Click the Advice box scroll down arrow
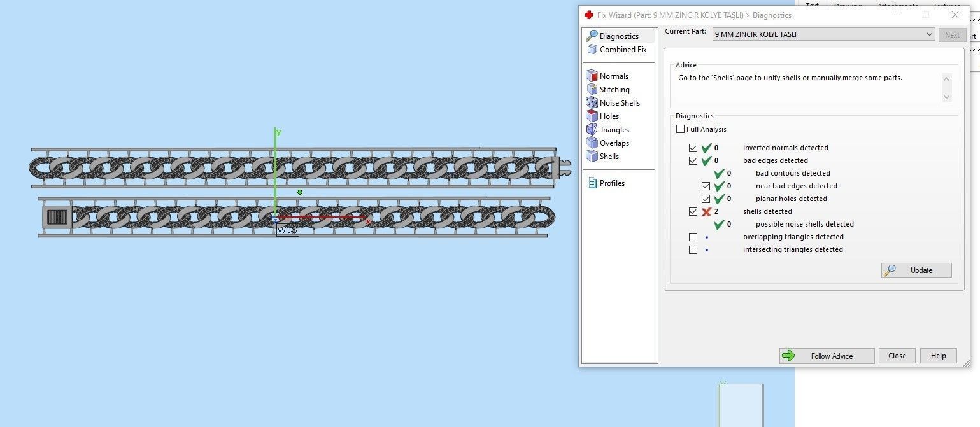The image size is (980, 427). click(x=946, y=97)
